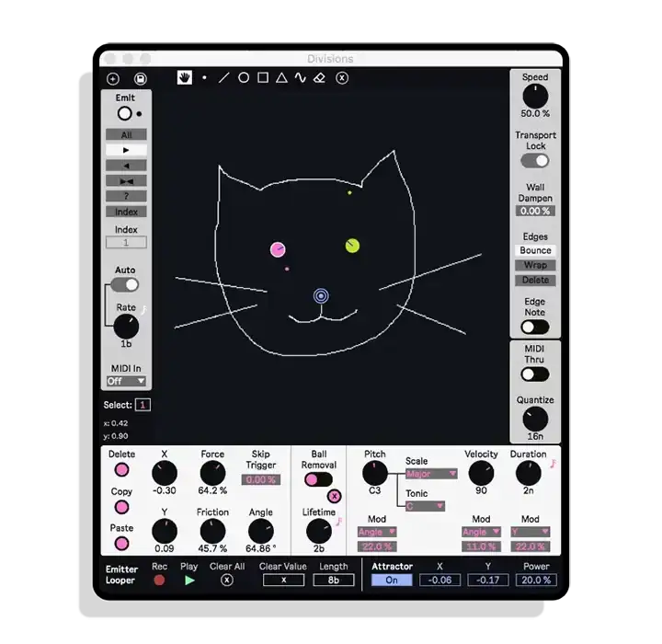Screen dimensions: 662x644
Task: Select the backward arrow emit mode
Action: [126, 166]
